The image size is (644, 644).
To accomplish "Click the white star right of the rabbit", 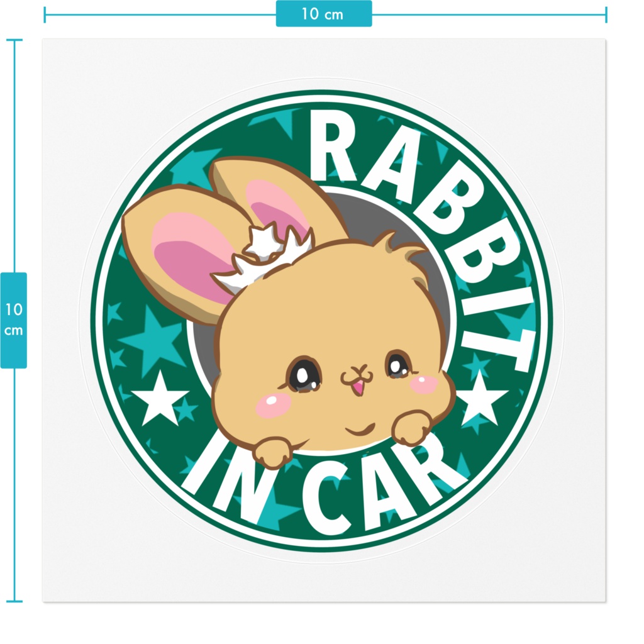I will [481, 397].
